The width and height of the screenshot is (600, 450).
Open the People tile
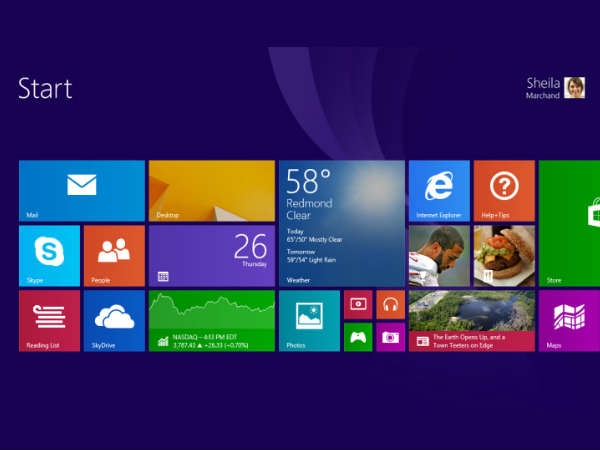[x=114, y=256]
